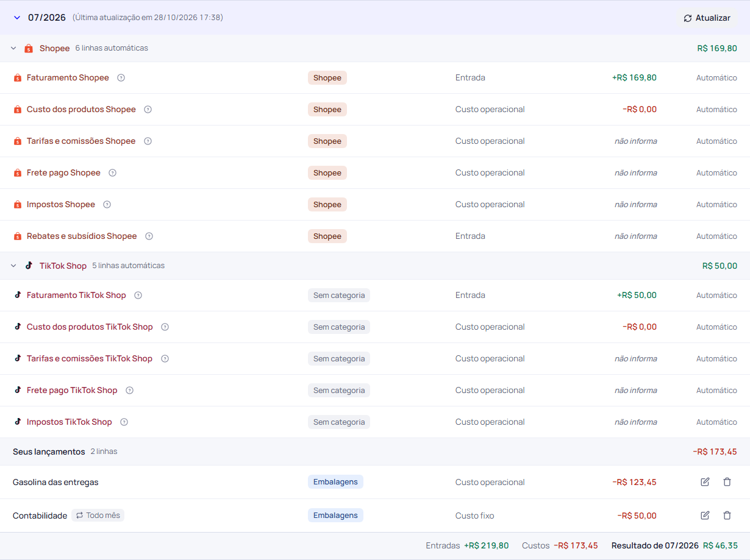Show info for Tarifas e comissões Shopee
The image size is (750, 560).
pos(148,141)
